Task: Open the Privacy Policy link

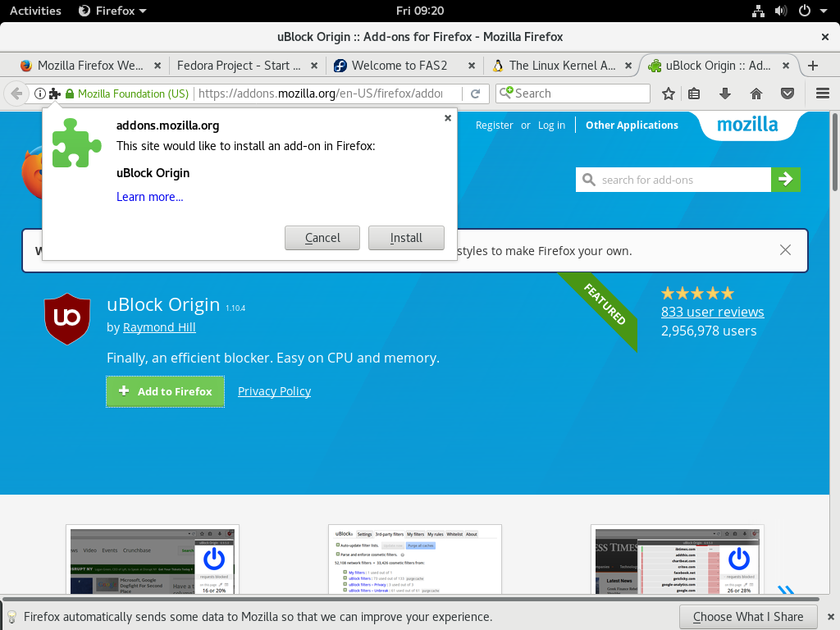Action: pyautogui.click(x=274, y=391)
